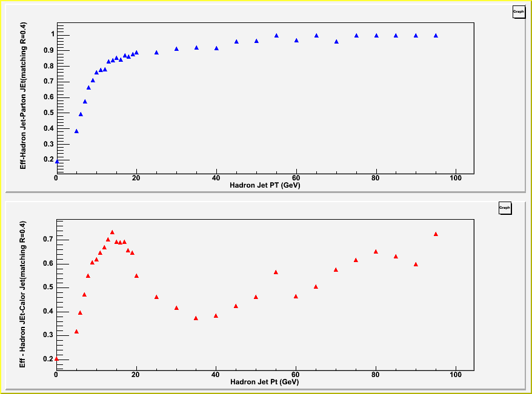Screen dimensions: 532x394
Task: Click the lowest-dip red triangle at 35 GeV
Action: [196, 318]
